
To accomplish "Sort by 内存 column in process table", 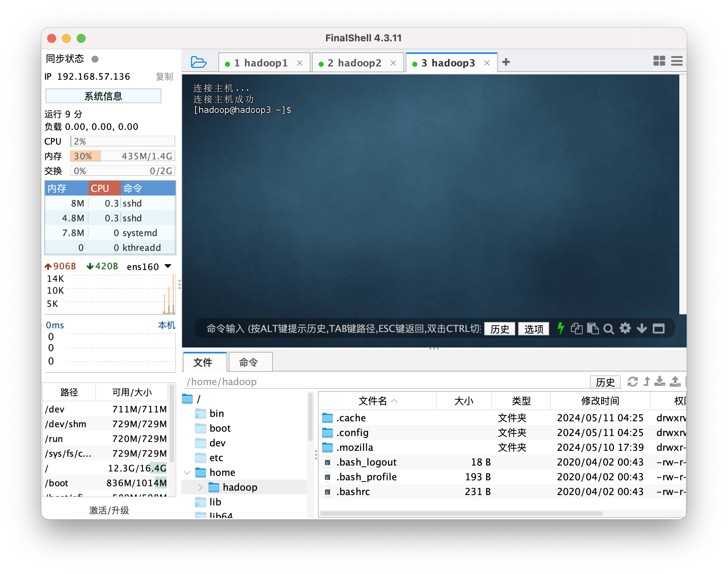I will point(66,188).
